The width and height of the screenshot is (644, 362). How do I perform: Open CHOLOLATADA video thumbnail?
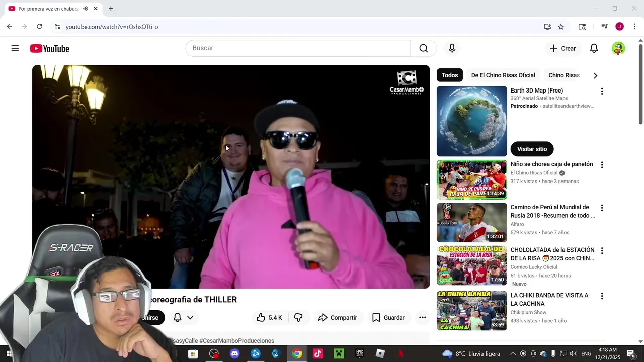click(x=472, y=265)
